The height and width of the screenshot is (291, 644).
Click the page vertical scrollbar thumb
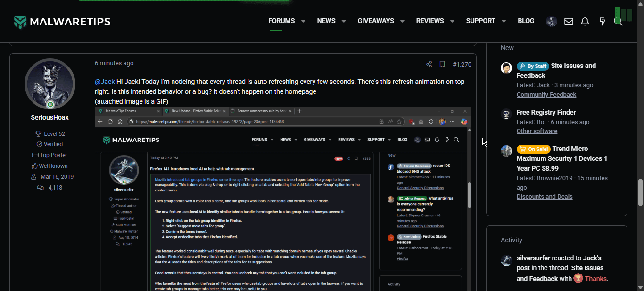640,192
